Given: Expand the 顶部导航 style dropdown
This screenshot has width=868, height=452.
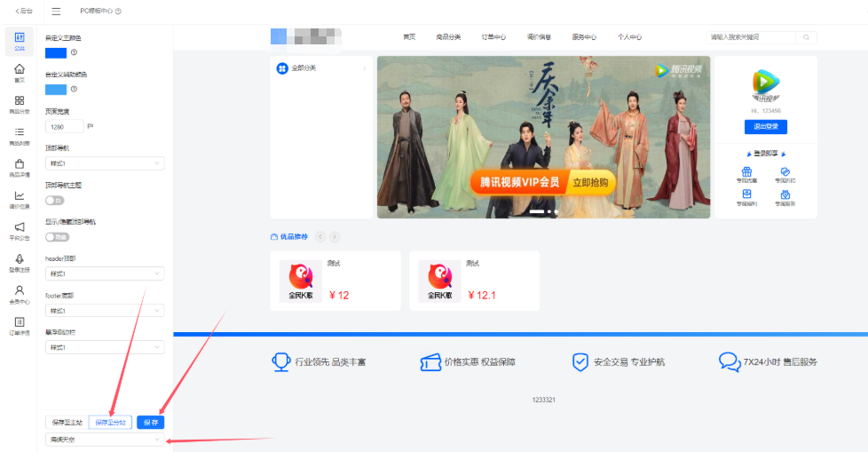Looking at the screenshot, I should pyautogui.click(x=105, y=163).
